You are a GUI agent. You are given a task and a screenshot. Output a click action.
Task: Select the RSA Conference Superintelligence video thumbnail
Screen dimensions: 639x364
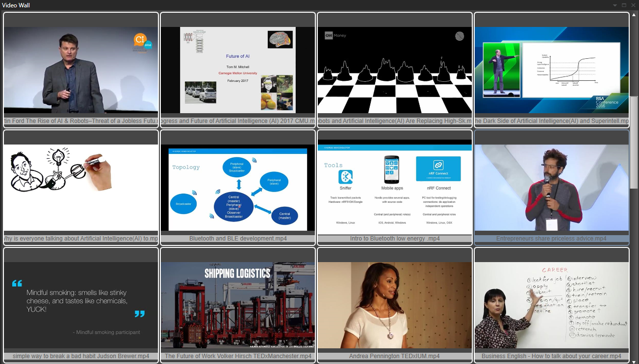coord(552,70)
